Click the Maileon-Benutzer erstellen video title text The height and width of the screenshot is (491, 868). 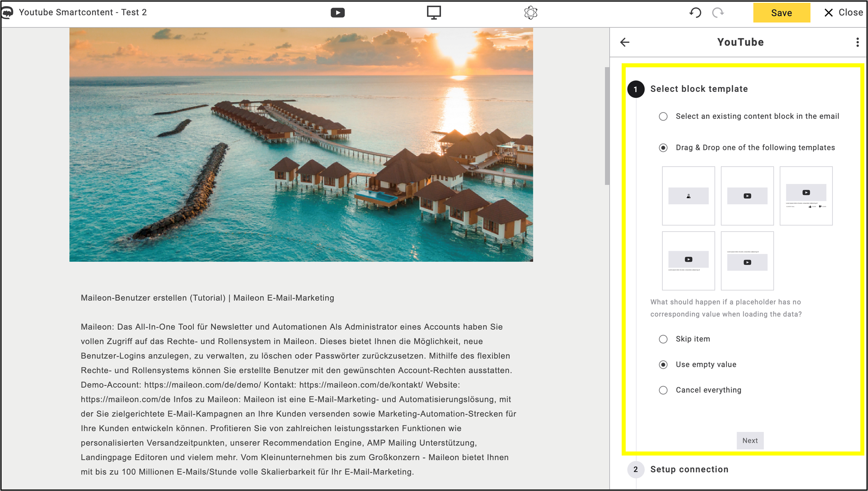click(207, 298)
